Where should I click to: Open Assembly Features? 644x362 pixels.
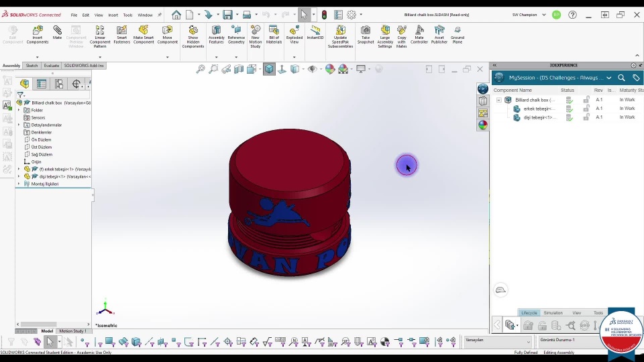pyautogui.click(x=216, y=34)
